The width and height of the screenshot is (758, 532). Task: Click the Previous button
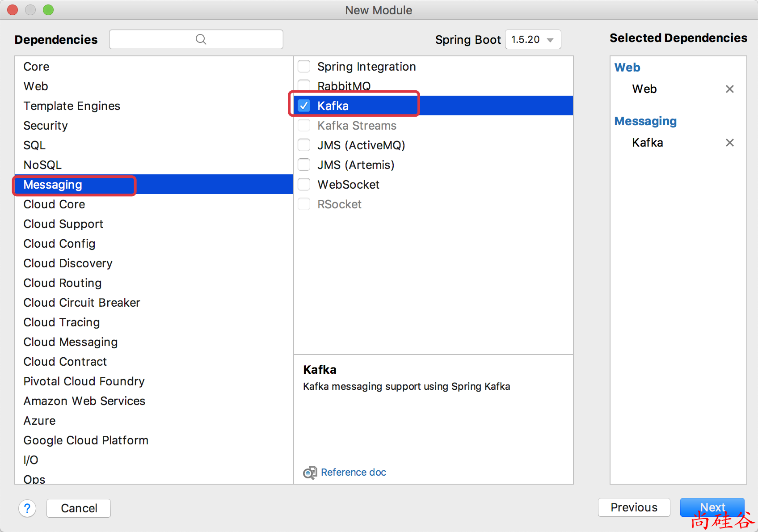pos(634,507)
